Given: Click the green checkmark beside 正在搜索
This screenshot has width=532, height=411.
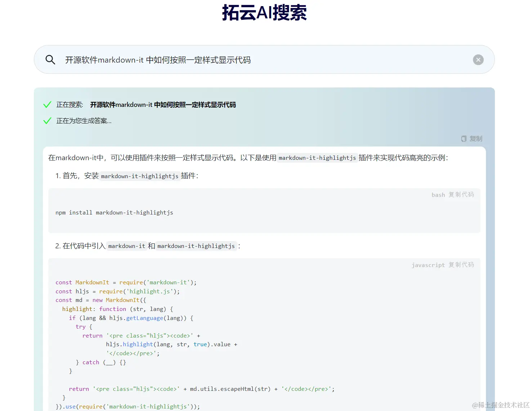Looking at the screenshot, I should coord(47,104).
